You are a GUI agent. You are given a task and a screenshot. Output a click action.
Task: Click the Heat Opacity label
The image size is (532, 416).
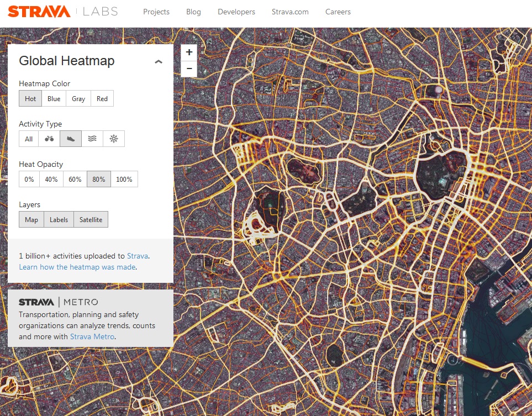(x=41, y=164)
